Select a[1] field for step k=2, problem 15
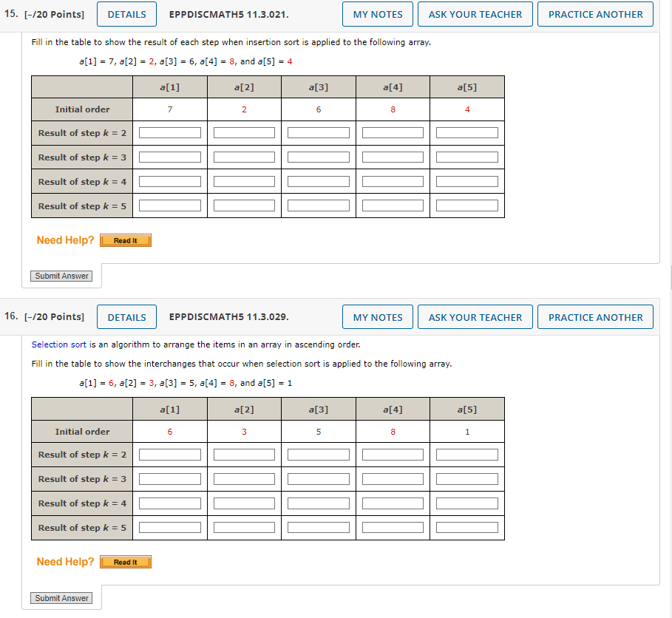This screenshot has width=672, height=618. tap(169, 132)
